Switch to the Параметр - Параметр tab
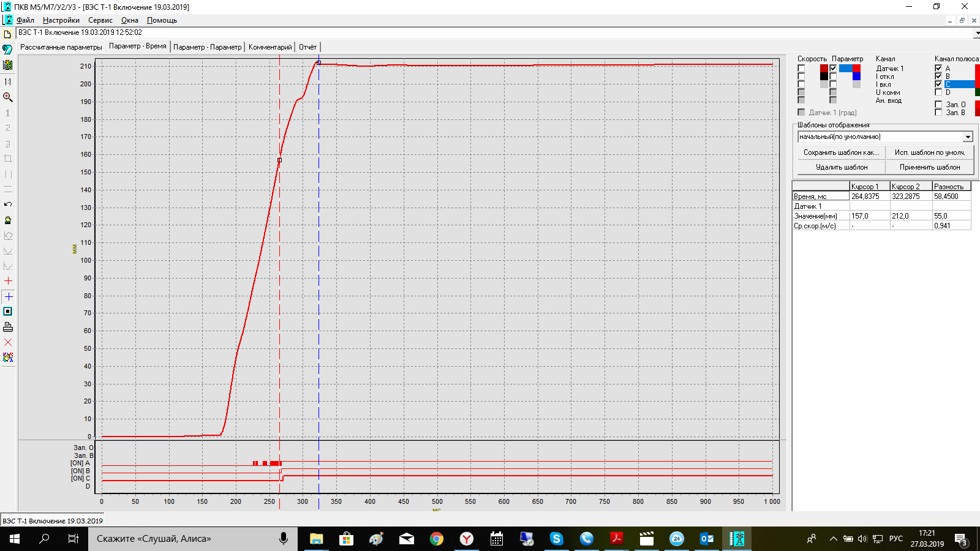 (207, 47)
